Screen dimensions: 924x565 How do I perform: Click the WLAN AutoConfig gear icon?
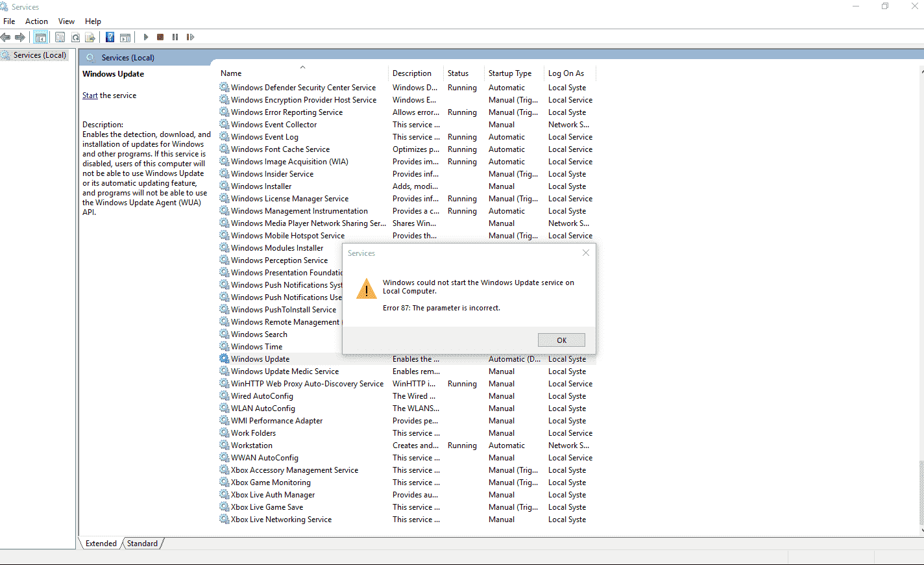point(225,408)
